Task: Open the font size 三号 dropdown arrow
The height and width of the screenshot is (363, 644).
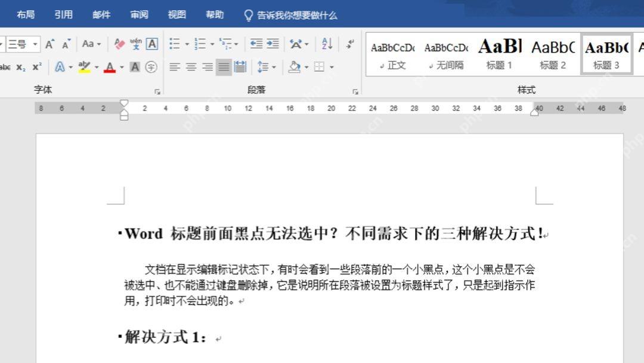Action: 35,44
